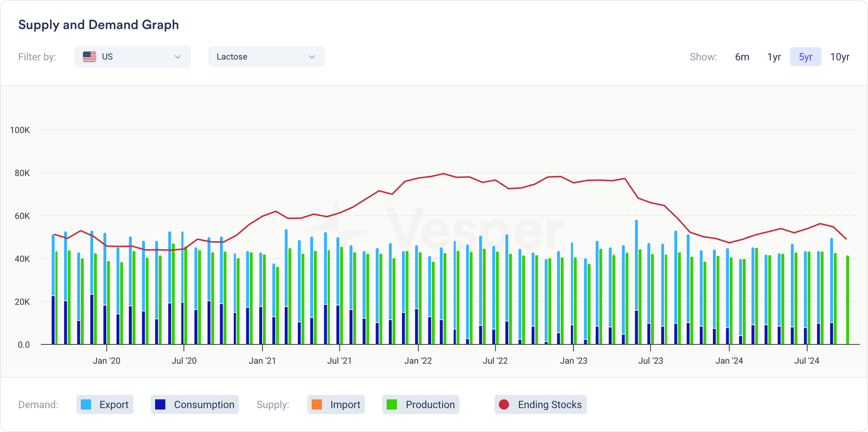Click the Jan '22 x-axis label
Viewport: 868px width, 432px height.
(x=418, y=360)
